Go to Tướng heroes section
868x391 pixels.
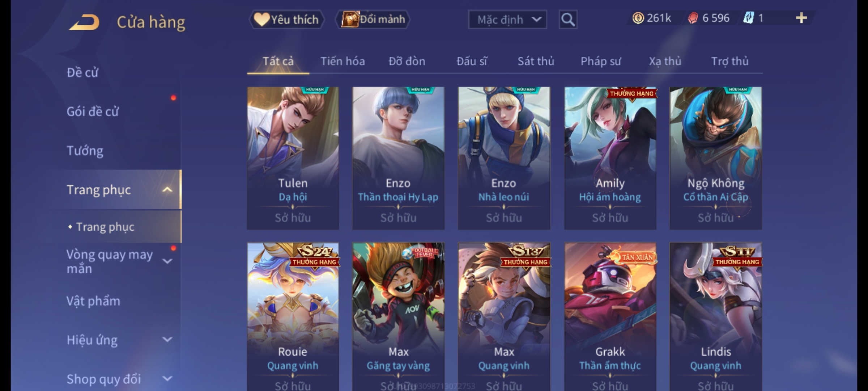85,151
